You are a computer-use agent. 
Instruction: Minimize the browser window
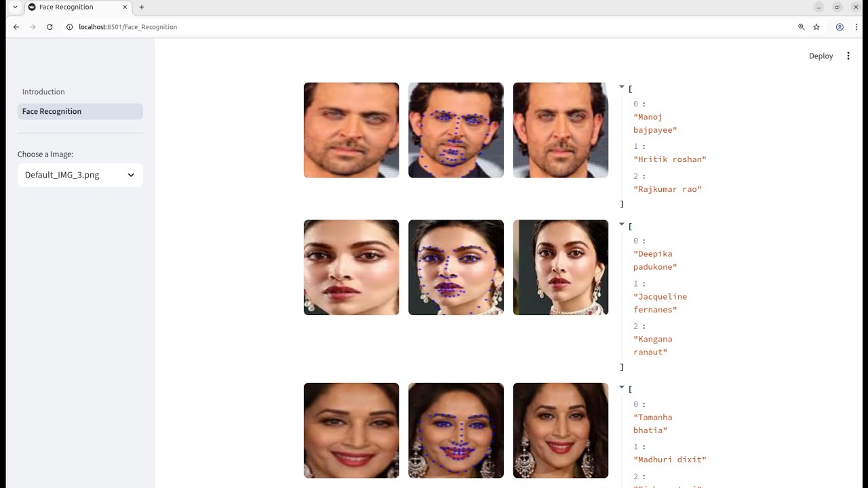[x=819, y=7]
